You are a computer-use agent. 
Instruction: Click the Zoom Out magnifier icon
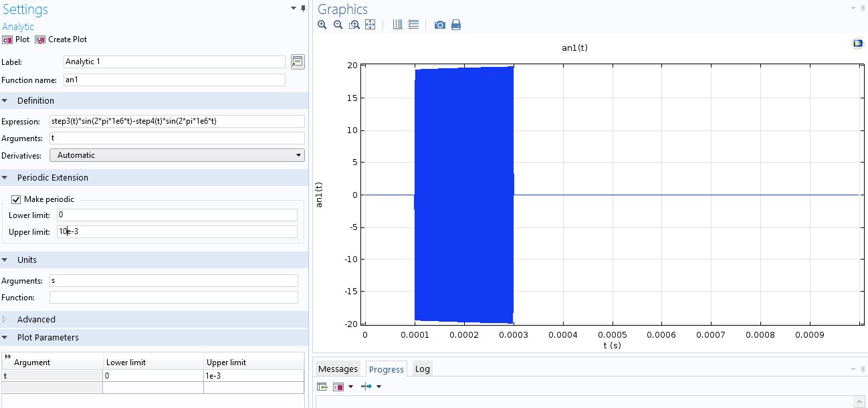(338, 25)
